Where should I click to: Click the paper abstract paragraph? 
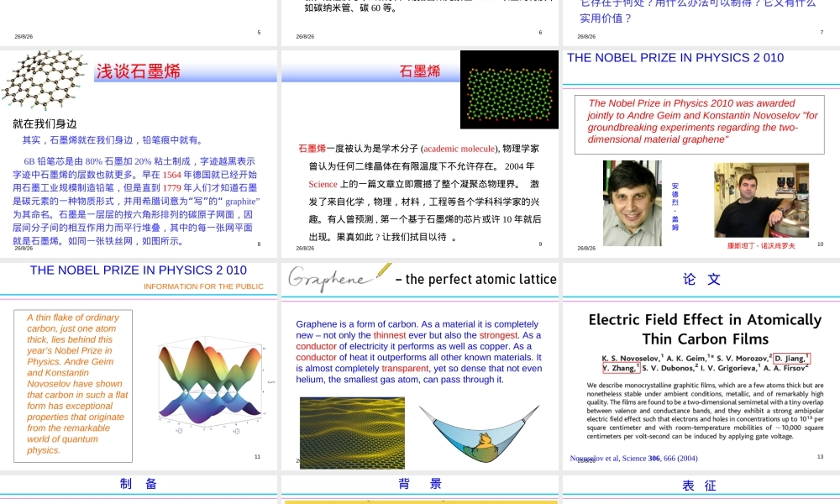705,411
